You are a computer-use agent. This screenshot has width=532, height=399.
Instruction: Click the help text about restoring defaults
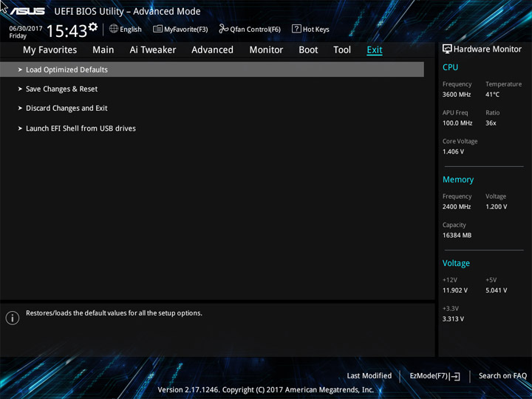point(114,313)
